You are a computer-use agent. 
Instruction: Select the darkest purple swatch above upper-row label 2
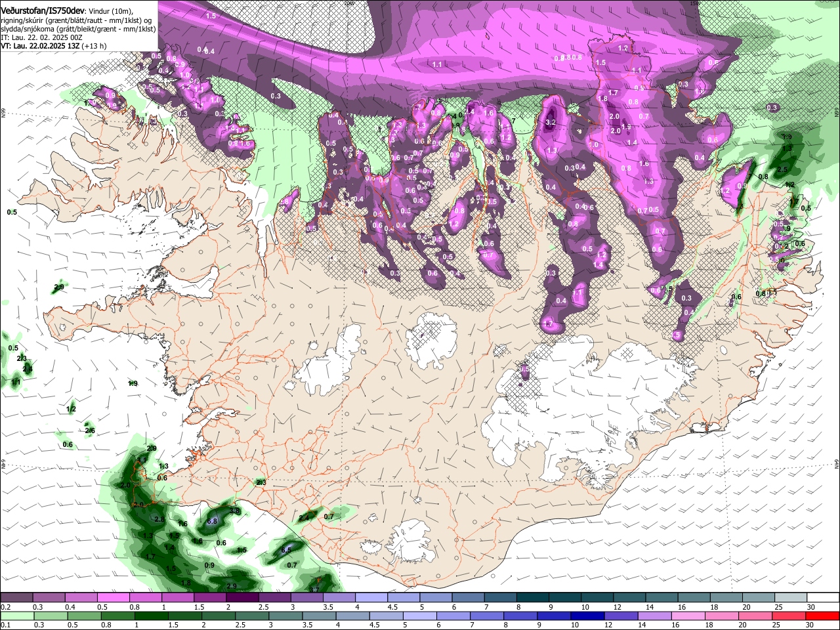[x=242, y=597]
